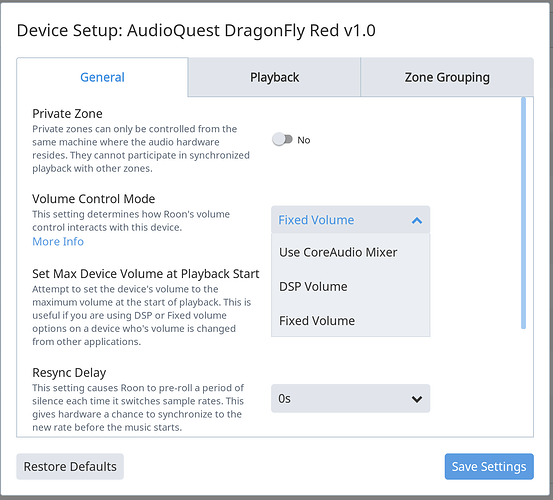
Task: Switch to the Playback tab
Action: coord(274,77)
